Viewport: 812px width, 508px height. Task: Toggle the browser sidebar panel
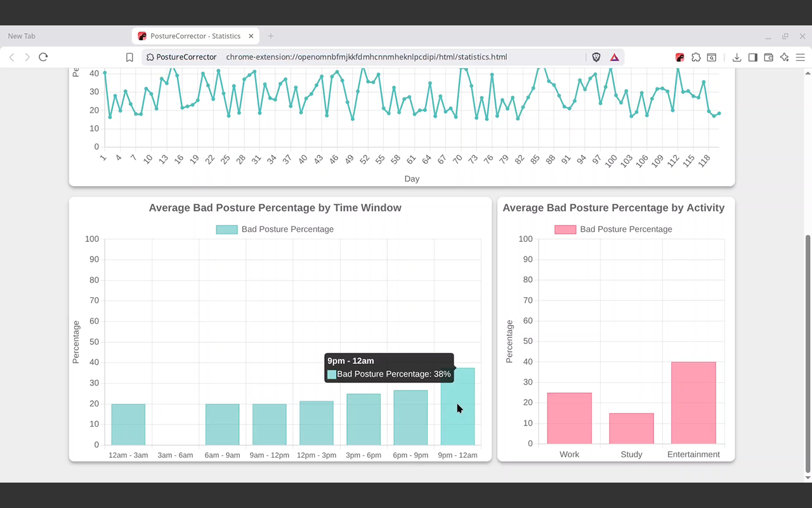point(752,57)
